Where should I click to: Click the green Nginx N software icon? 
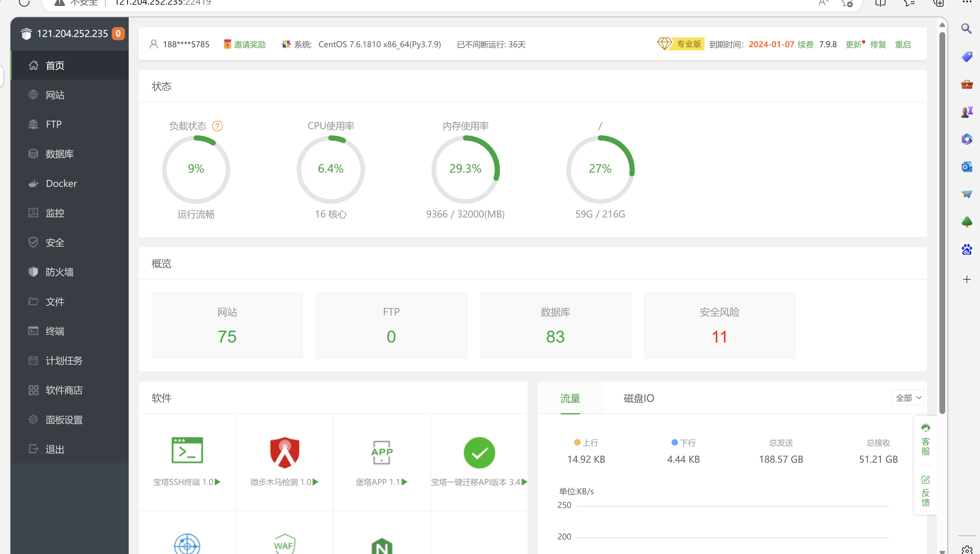(382, 546)
